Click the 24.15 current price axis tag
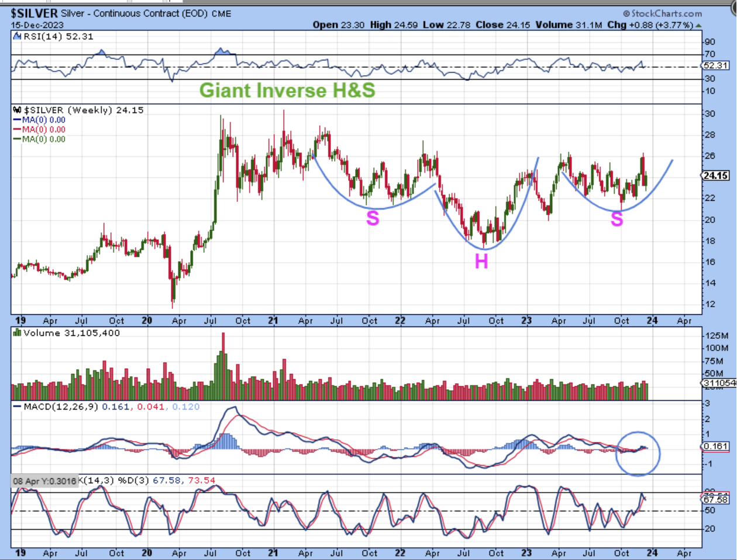This screenshot has width=737, height=560. click(715, 176)
